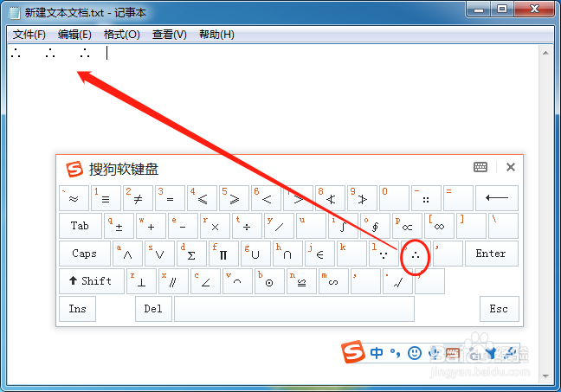Open the emoji smiley panel on IME bar
561x392 pixels.
pos(415,353)
